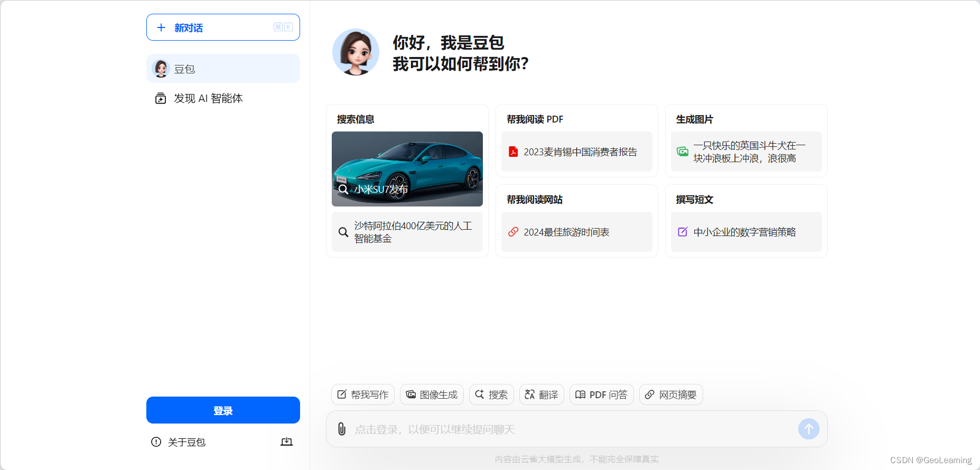Click the green image icon in 生成图片
Viewport: 980px width, 470px height.
point(683,152)
